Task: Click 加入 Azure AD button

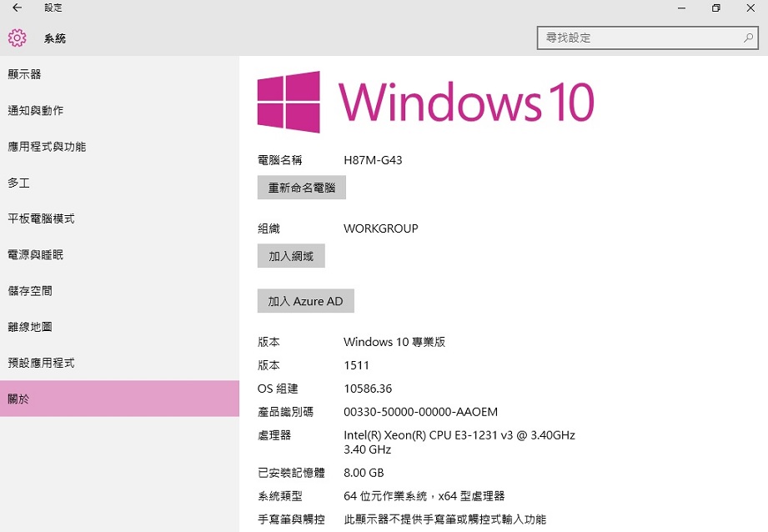Action: [x=306, y=301]
